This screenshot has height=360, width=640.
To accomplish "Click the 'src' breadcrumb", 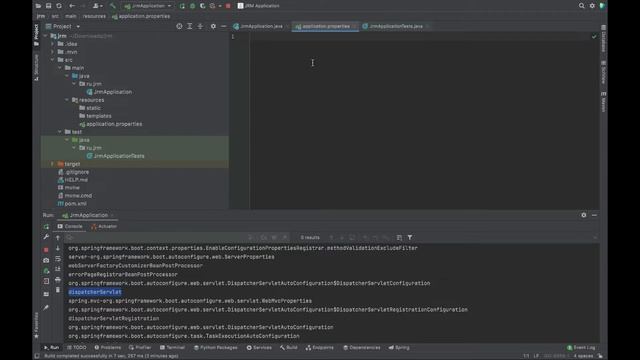I will pos(55,16).
